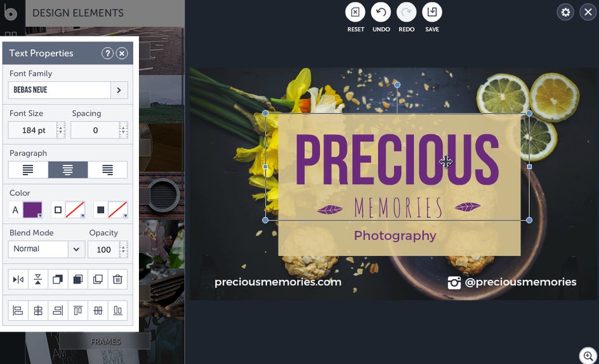Image resolution: width=599 pixels, height=364 pixels.
Task: Open text outline color dropdown
Action: [x=76, y=210]
